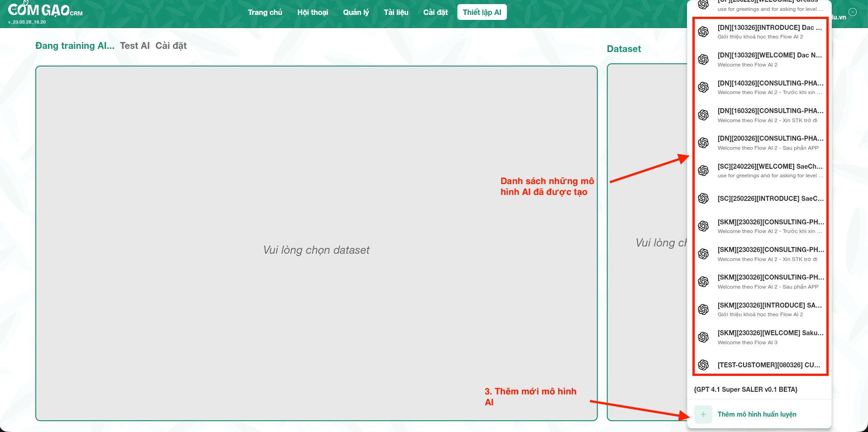Click OpenAI icon of [SKM][230326][WELCOME] model

coord(703,337)
